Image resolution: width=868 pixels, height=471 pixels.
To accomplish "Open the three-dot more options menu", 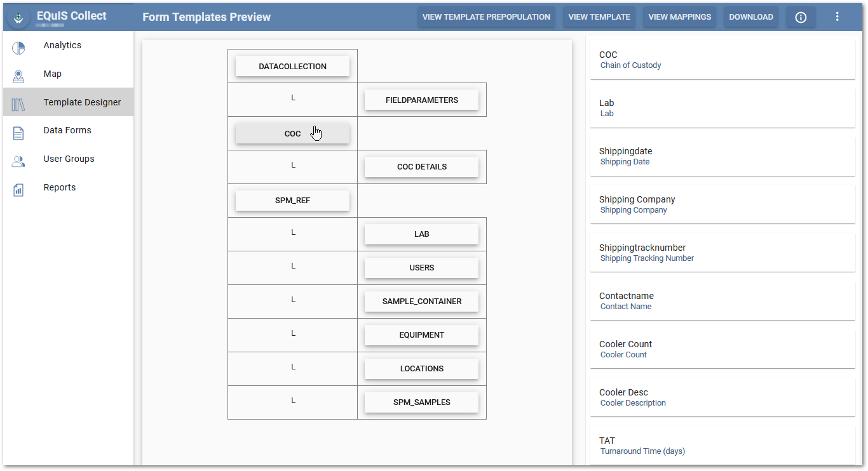I will coord(837,17).
